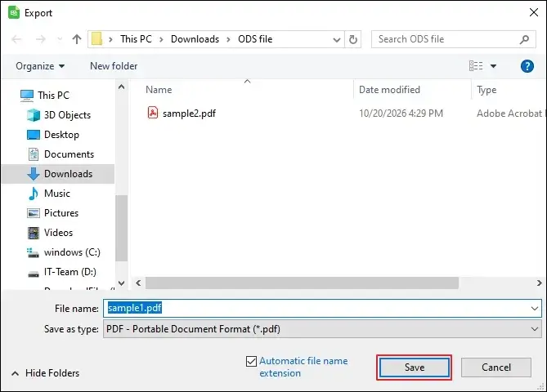Close the Export dialog

[534, 13]
